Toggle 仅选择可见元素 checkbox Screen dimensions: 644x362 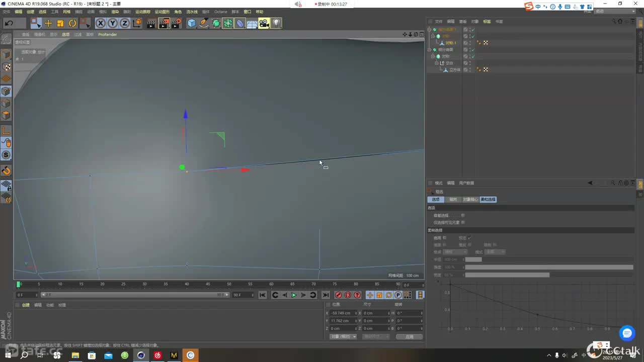coord(463,222)
